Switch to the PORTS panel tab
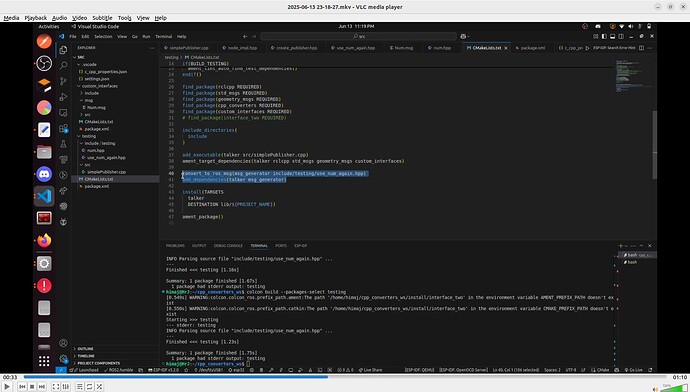 point(281,245)
